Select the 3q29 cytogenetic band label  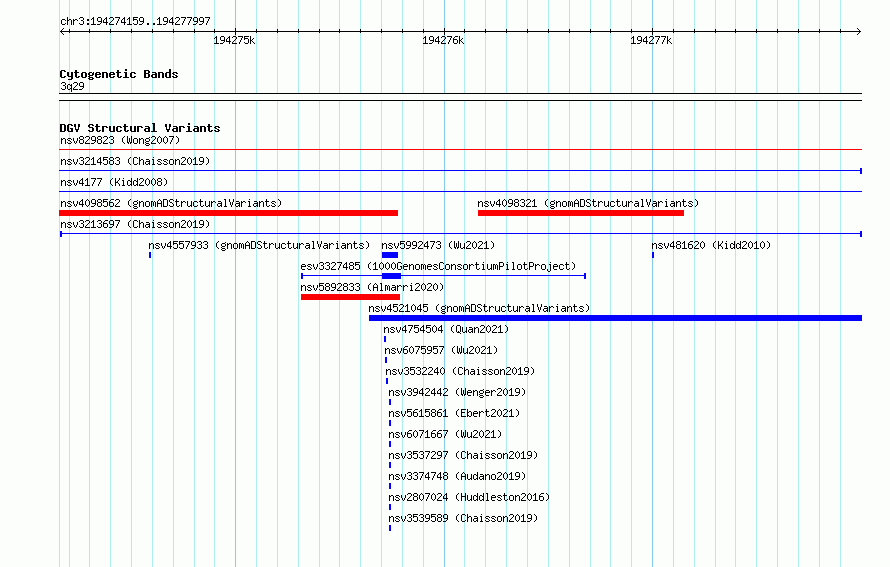pyautogui.click(x=72, y=86)
